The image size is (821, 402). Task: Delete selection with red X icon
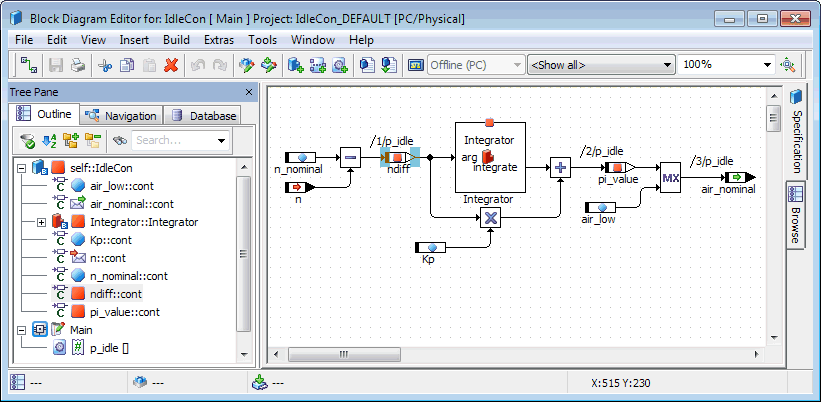[171, 65]
